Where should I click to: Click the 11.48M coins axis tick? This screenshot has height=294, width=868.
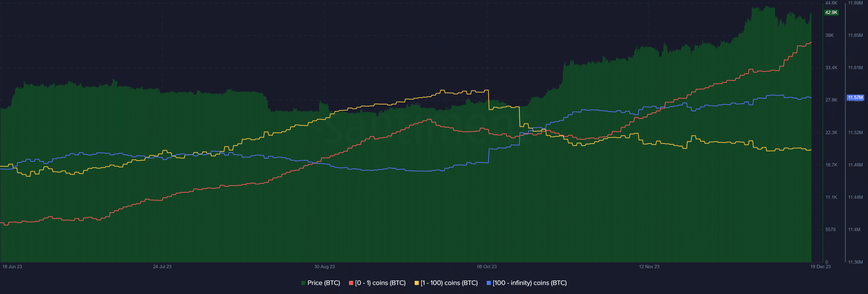point(855,165)
